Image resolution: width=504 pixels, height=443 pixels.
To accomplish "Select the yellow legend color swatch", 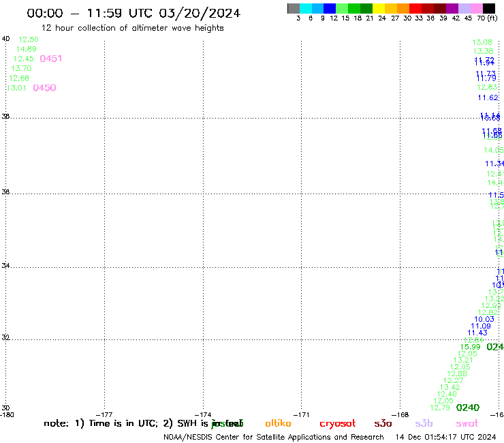I will [x=379, y=8].
